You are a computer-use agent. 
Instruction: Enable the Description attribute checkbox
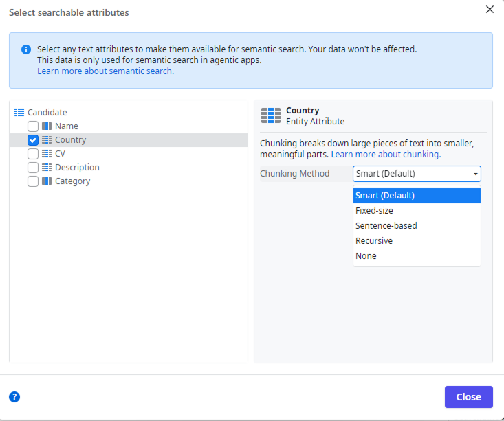point(33,168)
